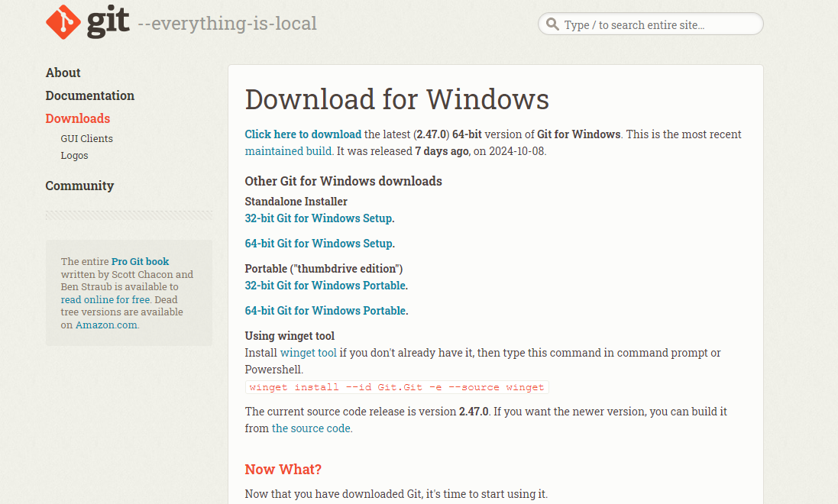Click 'read online for free' link

click(105, 299)
